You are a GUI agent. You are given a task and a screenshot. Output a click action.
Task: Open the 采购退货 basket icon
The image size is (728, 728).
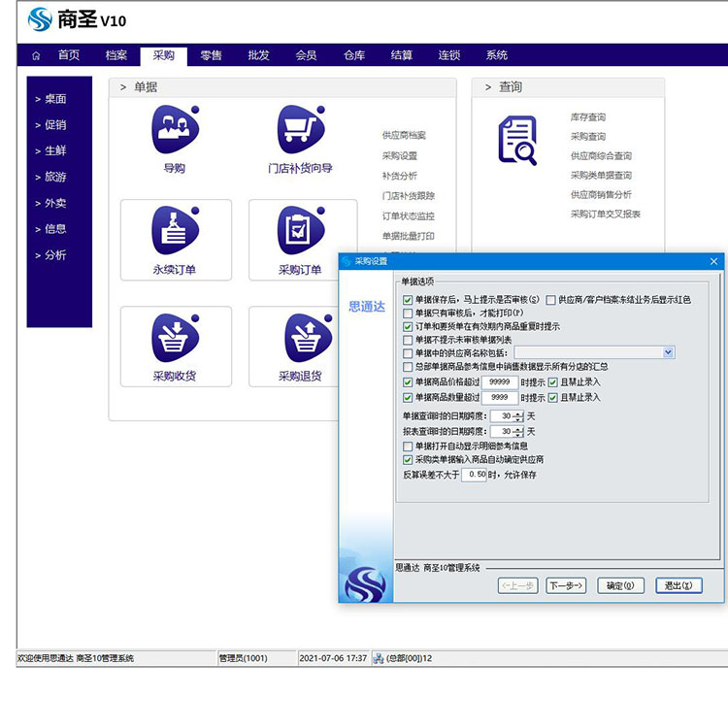(309, 338)
